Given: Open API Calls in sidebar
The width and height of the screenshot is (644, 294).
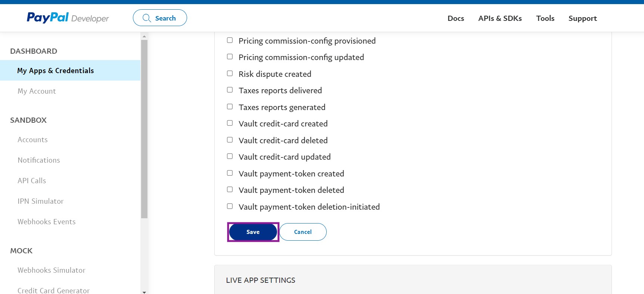Looking at the screenshot, I should point(32,181).
